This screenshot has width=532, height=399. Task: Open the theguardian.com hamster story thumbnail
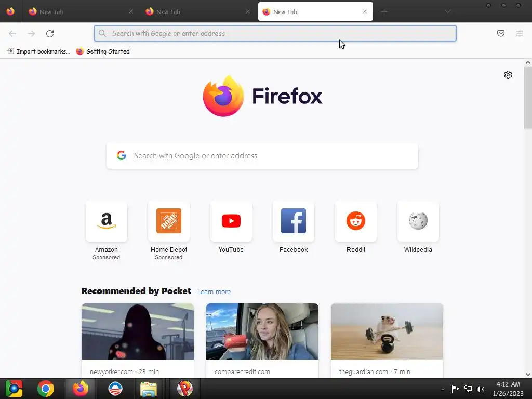(x=387, y=331)
